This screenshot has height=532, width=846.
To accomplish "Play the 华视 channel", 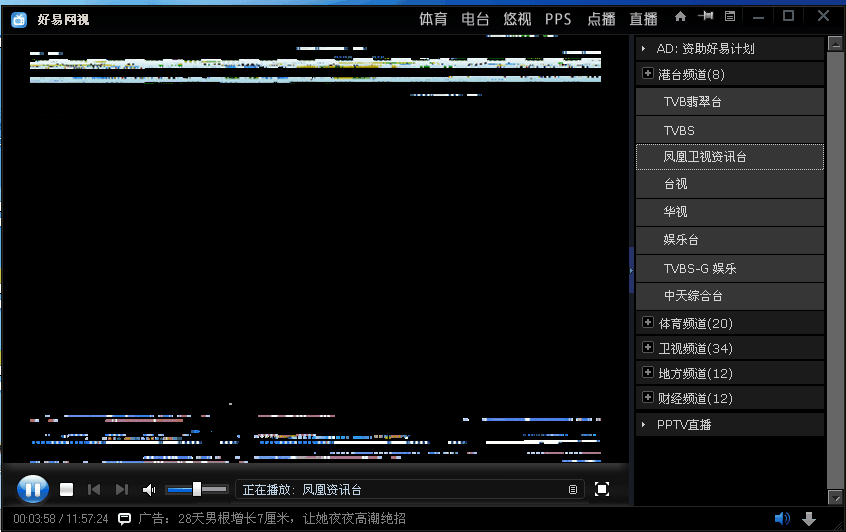I will click(730, 212).
